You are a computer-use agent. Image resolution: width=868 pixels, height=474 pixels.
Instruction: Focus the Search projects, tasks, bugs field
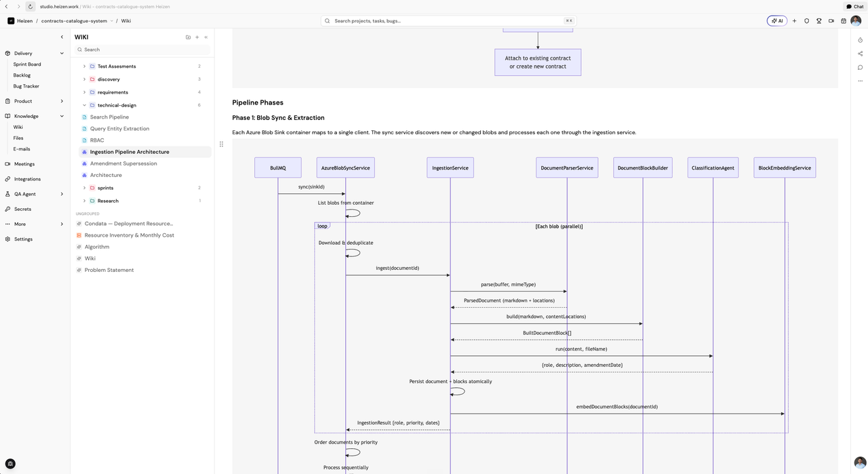pos(448,21)
